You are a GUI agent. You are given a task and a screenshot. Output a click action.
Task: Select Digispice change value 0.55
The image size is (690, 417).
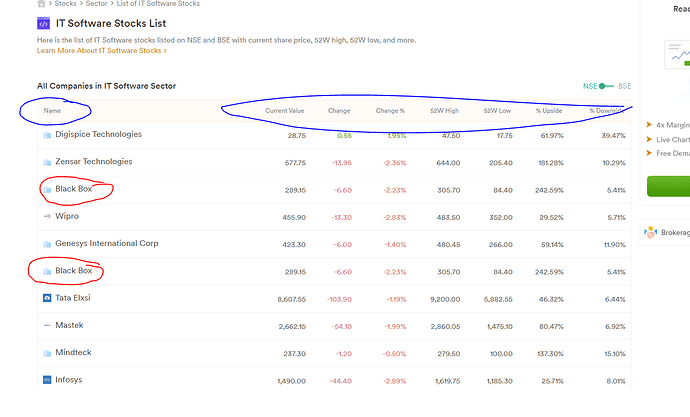pos(345,135)
